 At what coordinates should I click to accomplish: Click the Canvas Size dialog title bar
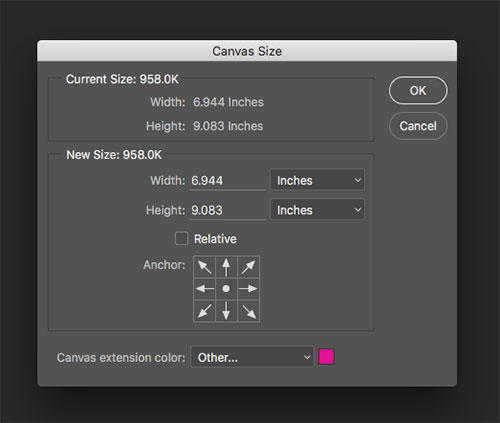coord(247,51)
